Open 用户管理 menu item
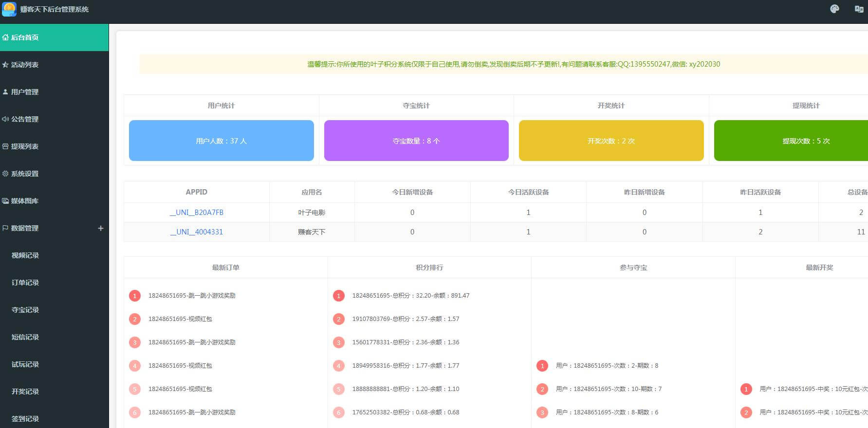868x428 pixels. pos(54,92)
